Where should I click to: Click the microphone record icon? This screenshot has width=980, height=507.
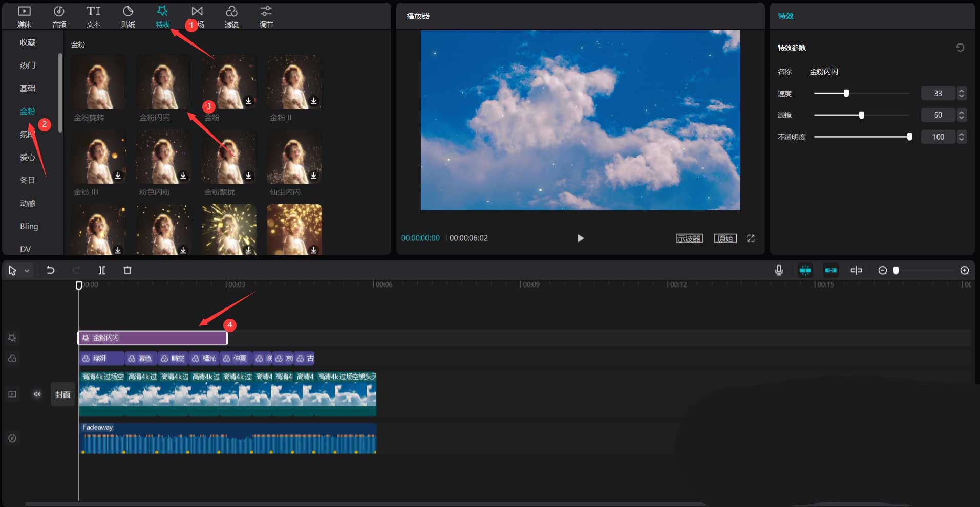coord(779,270)
